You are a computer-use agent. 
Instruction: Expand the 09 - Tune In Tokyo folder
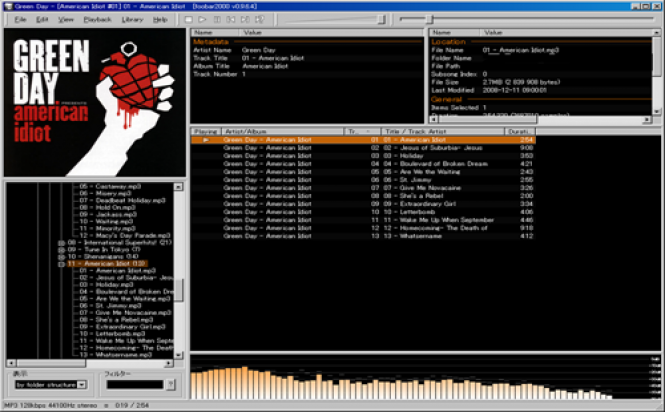pyautogui.click(x=61, y=250)
